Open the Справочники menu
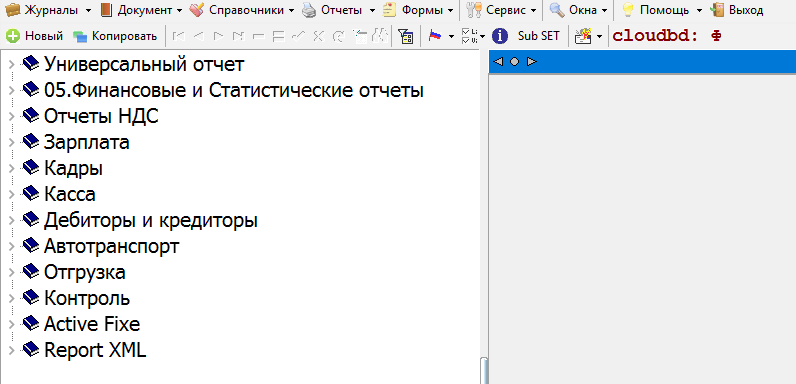This screenshot has width=796, height=384. click(x=242, y=10)
